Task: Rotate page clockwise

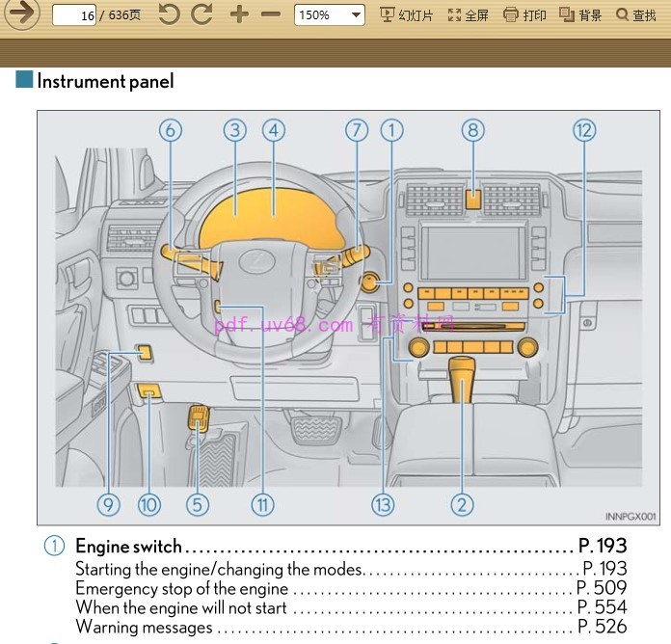Action: click(201, 14)
